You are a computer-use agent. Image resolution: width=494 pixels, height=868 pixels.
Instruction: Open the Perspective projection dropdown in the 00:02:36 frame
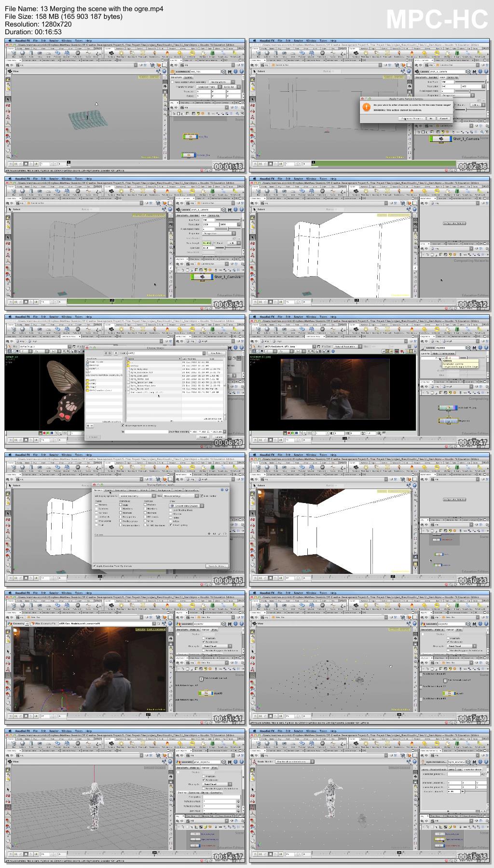pos(457,96)
